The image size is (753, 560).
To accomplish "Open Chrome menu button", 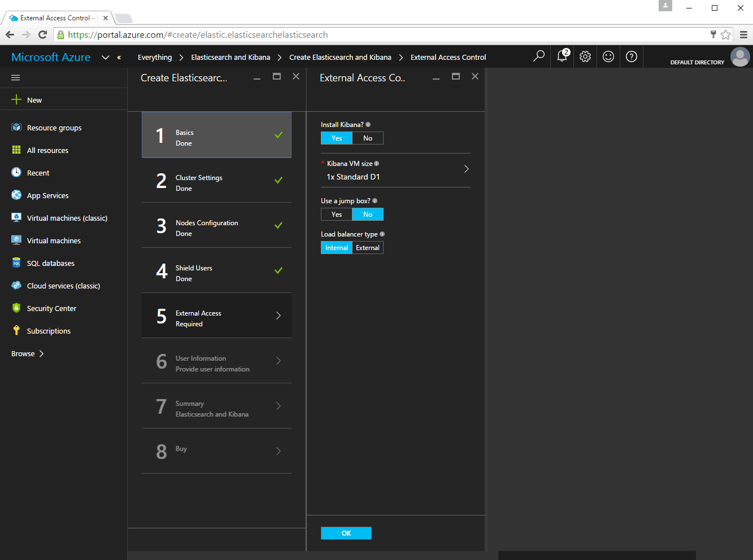I will point(743,34).
